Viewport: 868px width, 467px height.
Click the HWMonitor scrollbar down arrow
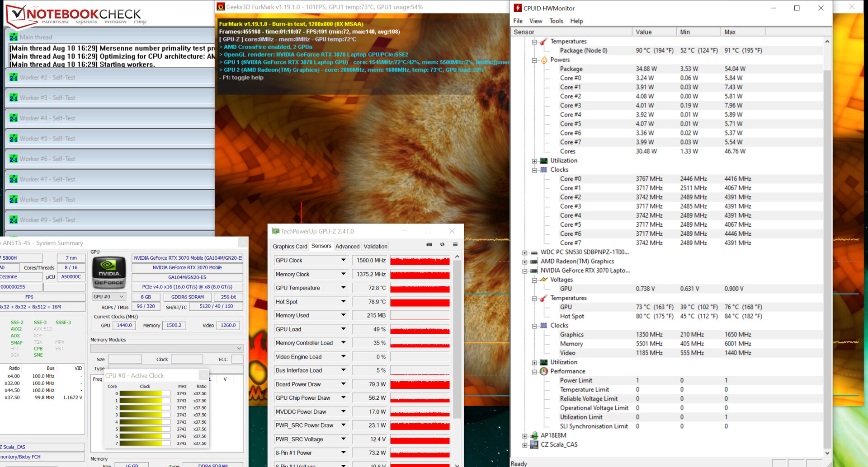(827, 453)
